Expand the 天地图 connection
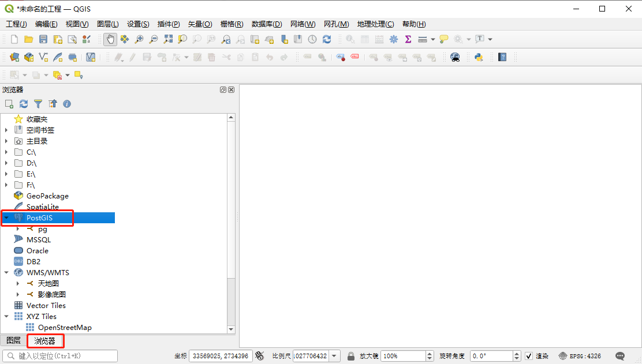The width and height of the screenshot is (642, 364). pos(17,283)
